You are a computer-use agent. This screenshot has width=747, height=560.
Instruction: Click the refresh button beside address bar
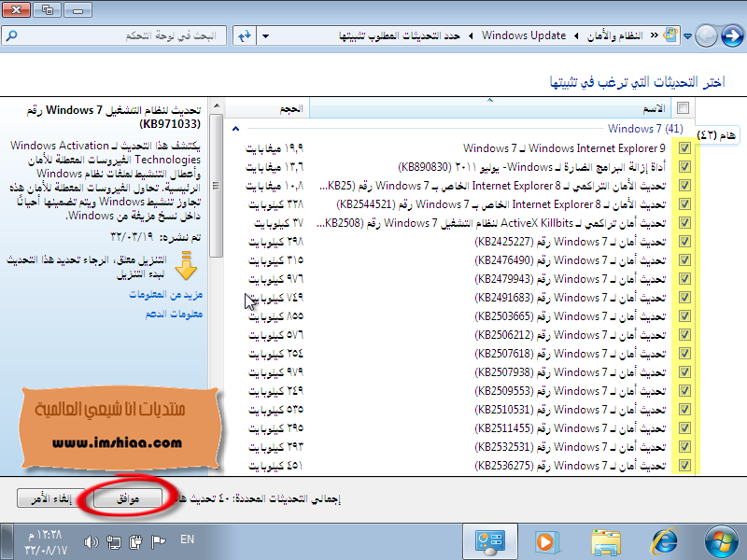pos(245,35)
